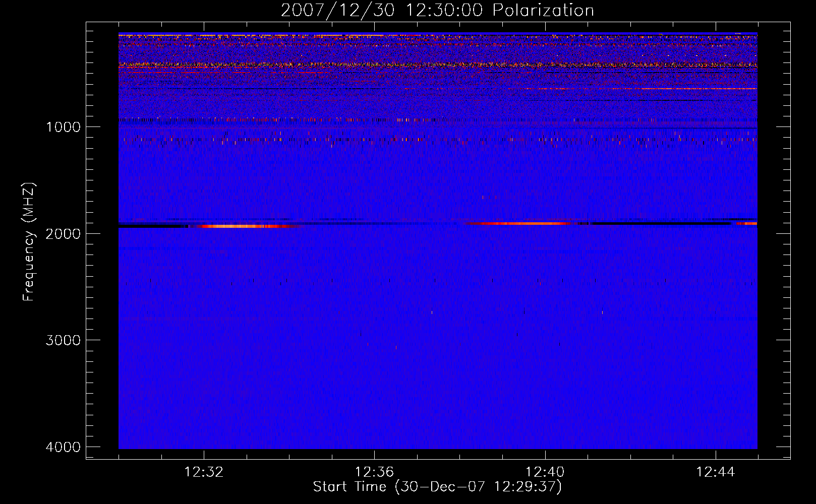This screenshot has width=816, height=504.
Task: Click the 'Start Time (30-Dec-07 12:29:37)' label
Action: [437, 487]
